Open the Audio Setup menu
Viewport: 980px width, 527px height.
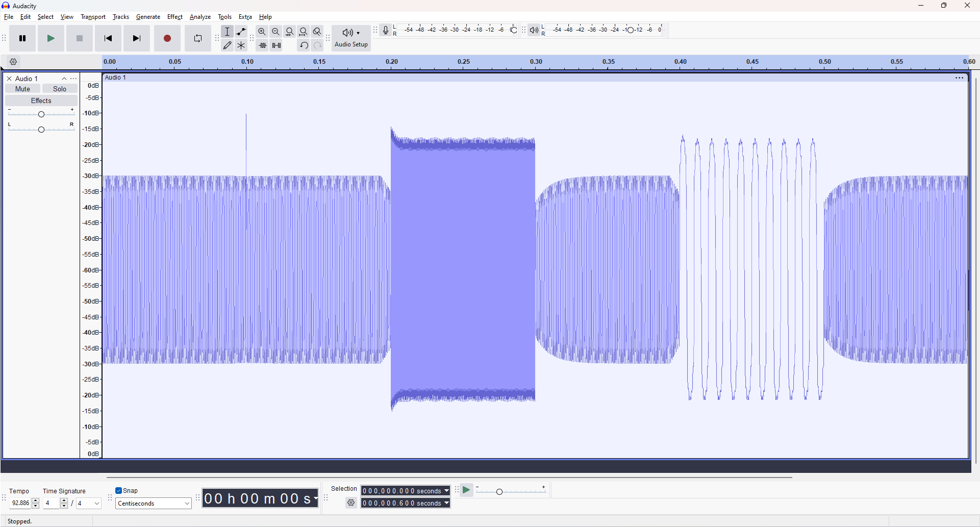pos(350,38)
